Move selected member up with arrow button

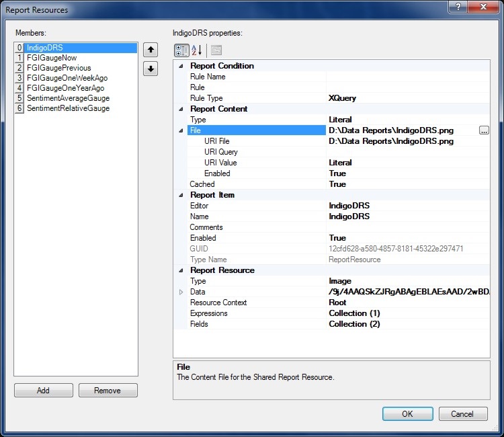pyautogui.click(x=151, y=50)
